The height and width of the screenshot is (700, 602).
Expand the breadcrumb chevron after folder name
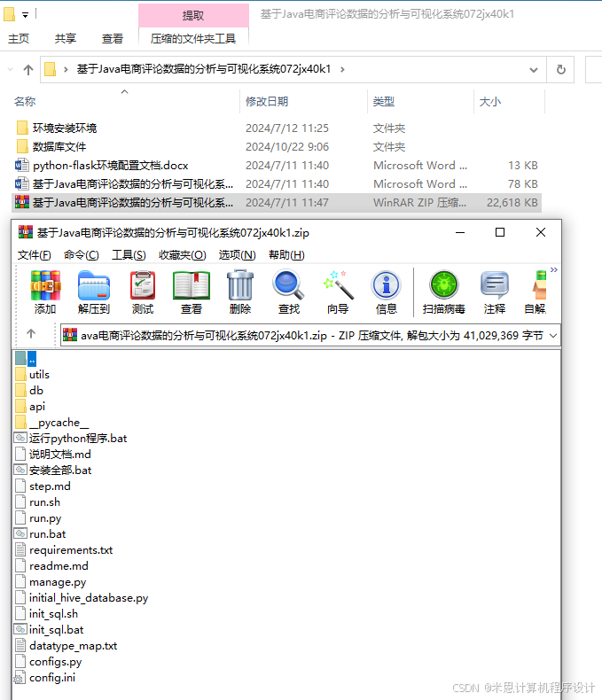342,69
